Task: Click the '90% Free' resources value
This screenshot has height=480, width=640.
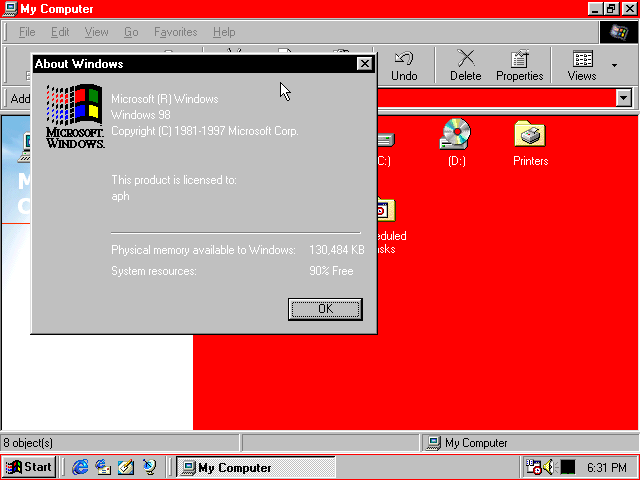Action: (x=331, y=271)
